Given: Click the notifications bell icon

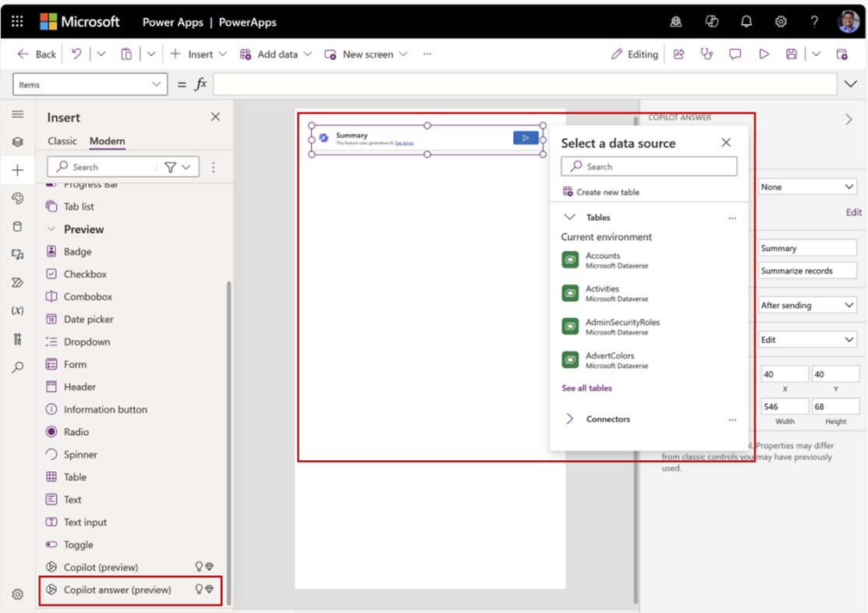Looking at the screenshot, I should click(x=746, y=22).
